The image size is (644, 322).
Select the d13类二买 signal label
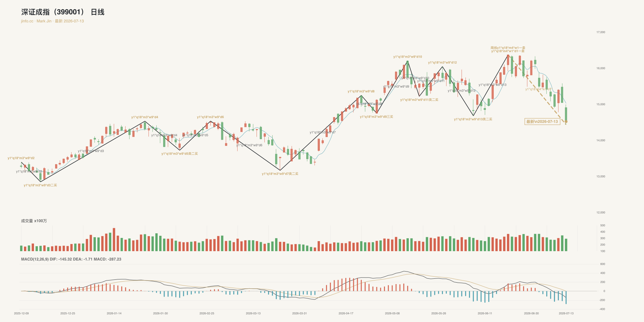pyautogui.click(x=473, y=119)
